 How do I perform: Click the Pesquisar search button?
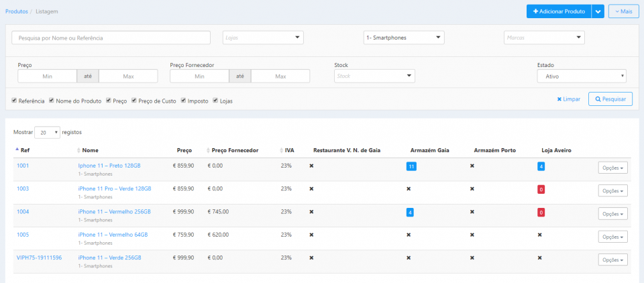point(610,99)
